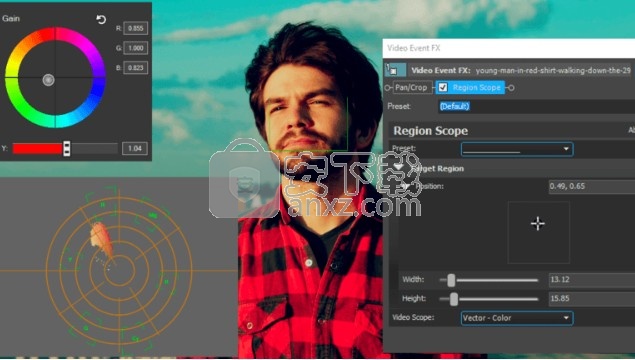The image size is (635, 360).
Task: Click the position crosshair in target region box
Action: [x=538, y=224]
